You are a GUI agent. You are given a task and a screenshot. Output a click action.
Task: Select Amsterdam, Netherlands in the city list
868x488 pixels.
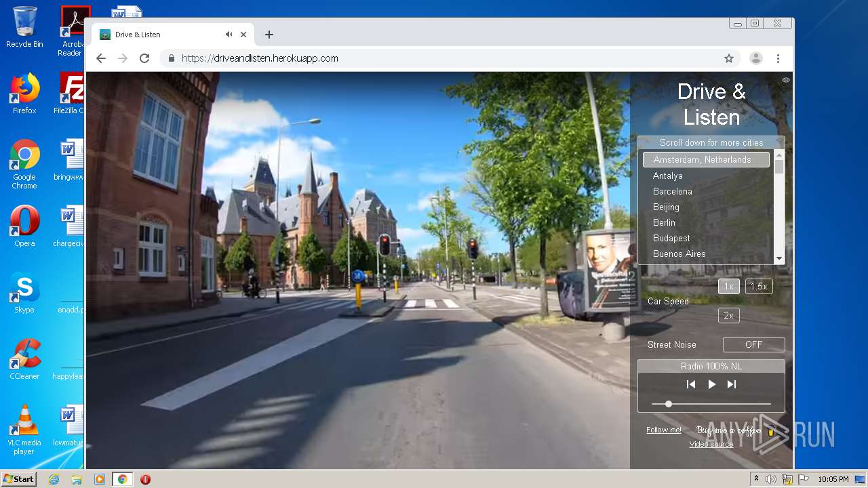[706, 160]
